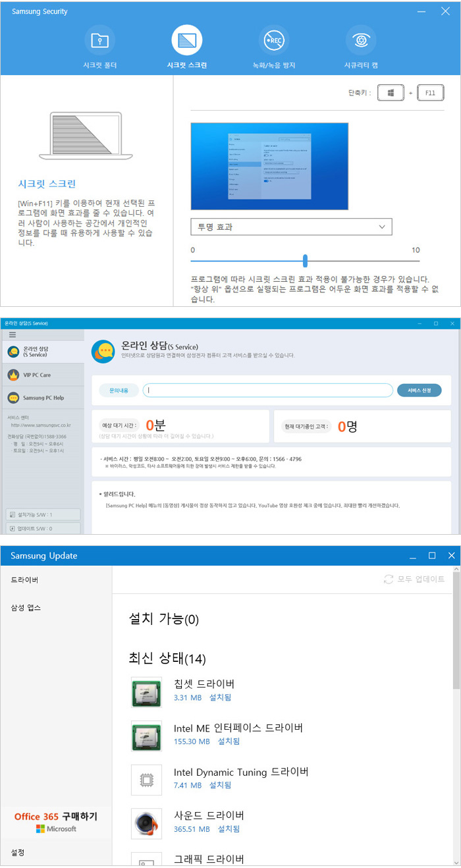Minimize the Samsung Security window

pos(421,11)
